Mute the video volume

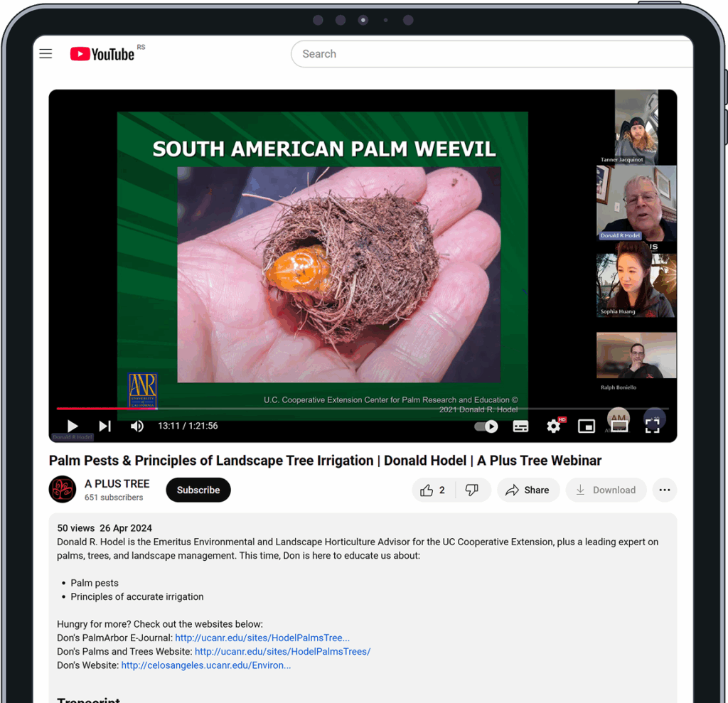137,426
